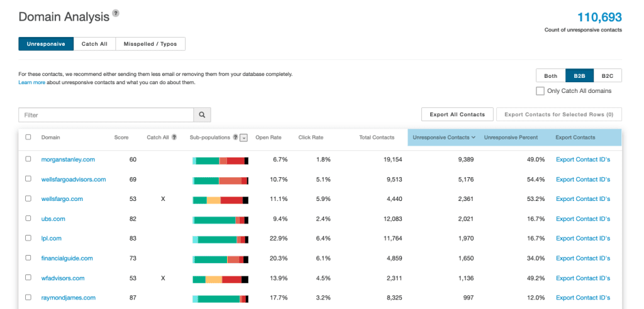
Task: Open the Sub-populations column dropdown arrow
Action: [243, 138]
